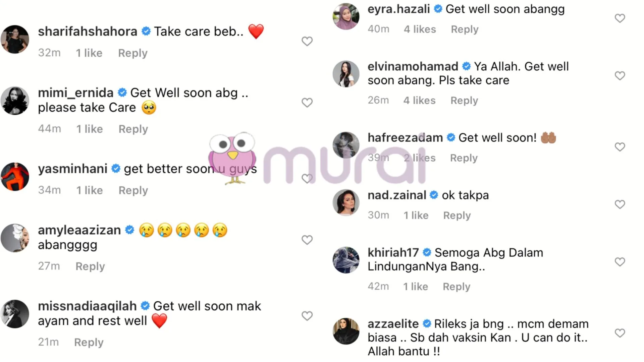The height and width of the screenshot is (362, 644).
Task: Open yasminhani username link
Action: (72, 169)
